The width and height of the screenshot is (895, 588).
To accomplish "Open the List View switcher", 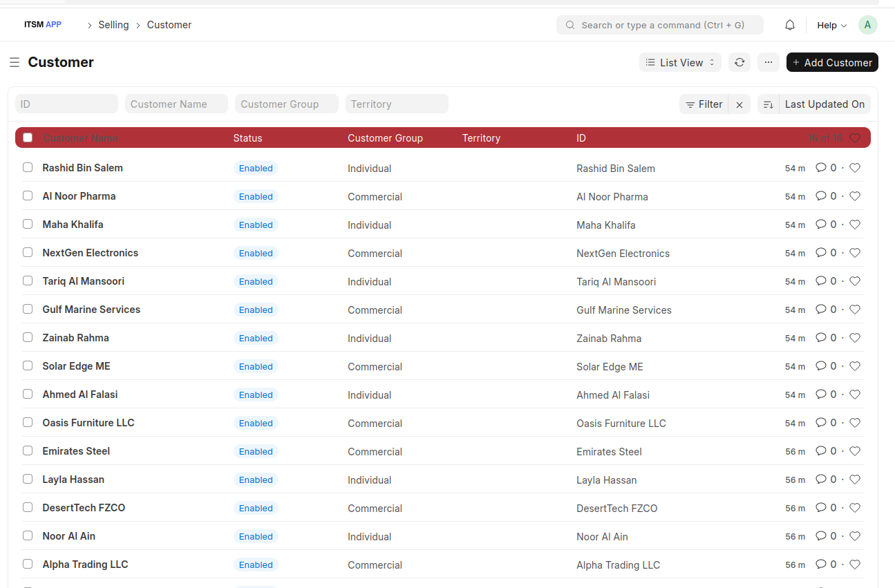I will point(679,62).
